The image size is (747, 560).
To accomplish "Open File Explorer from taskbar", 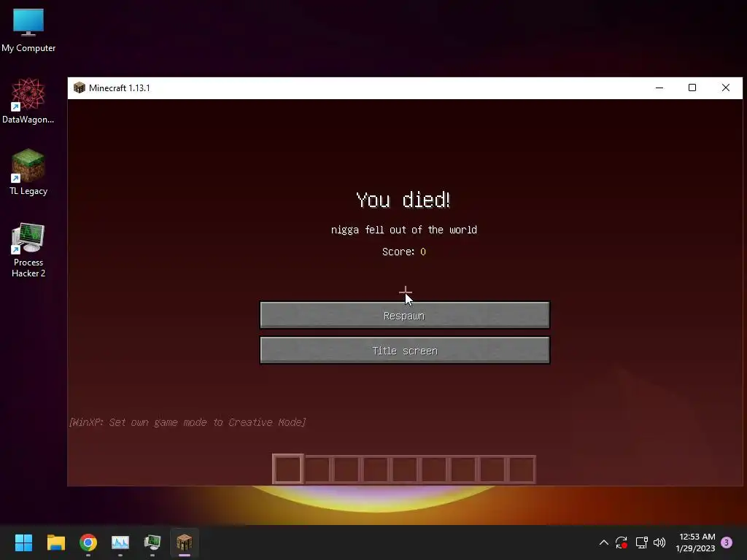I will [x=55, y=542].
